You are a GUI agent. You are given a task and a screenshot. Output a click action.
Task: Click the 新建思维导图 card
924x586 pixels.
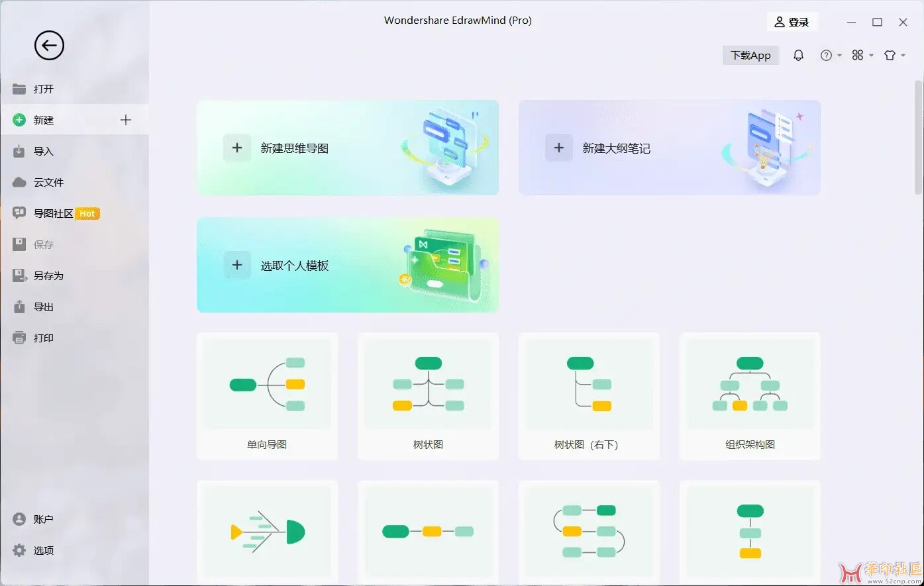[x=348, y=148]
